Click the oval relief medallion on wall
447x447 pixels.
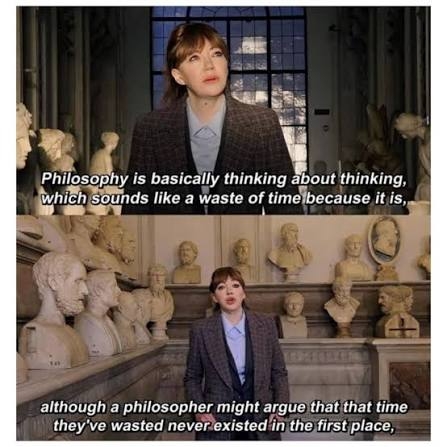click(x=384, y=239)
